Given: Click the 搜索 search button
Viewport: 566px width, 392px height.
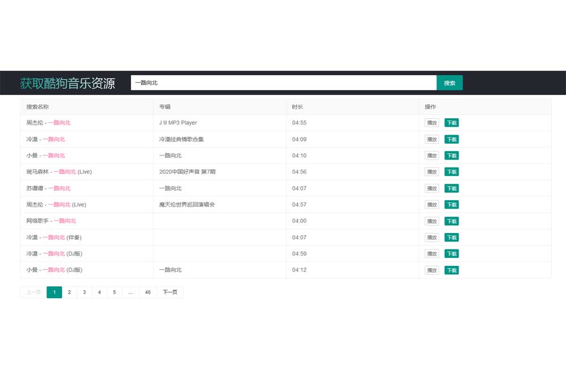Looking at the screenshot, I should (x=449, y=83).
